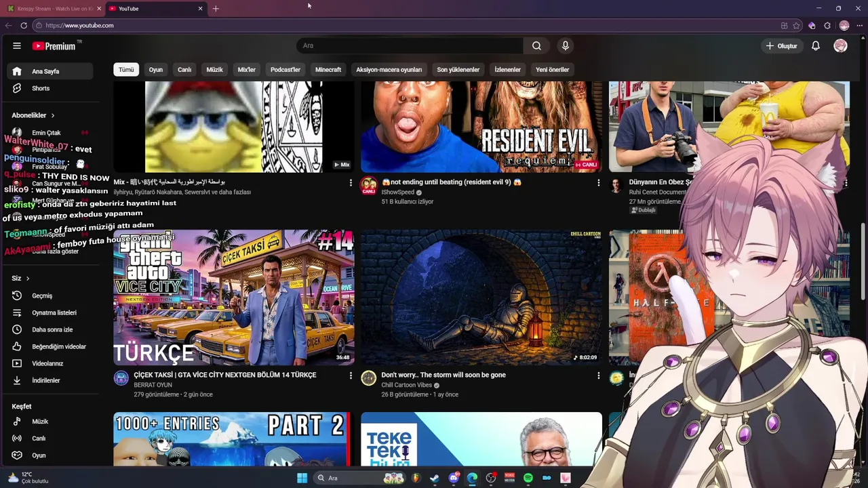Open the IShowSpeed channel name link
This screenshot has width=868, height=488.
click(x=397, y=192)
